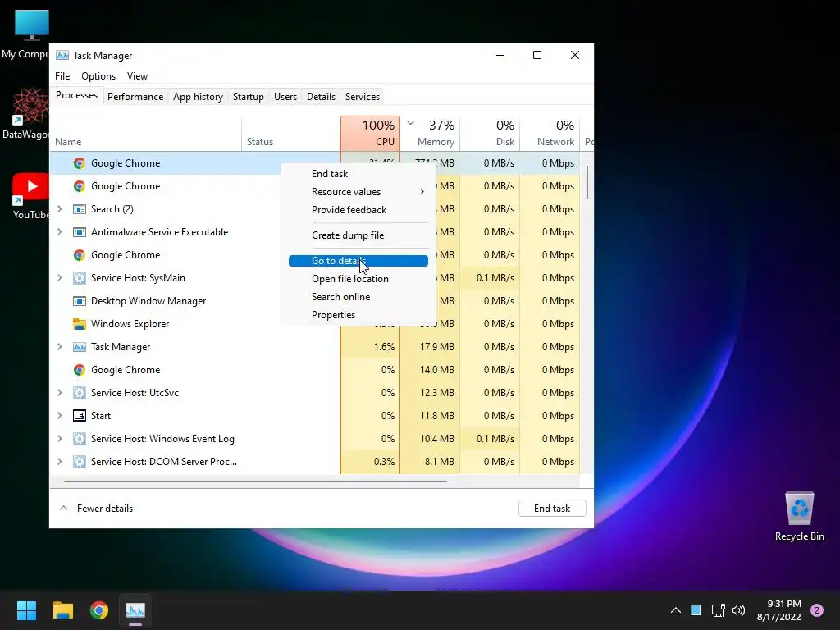Choose Go to details

(358, 261)
